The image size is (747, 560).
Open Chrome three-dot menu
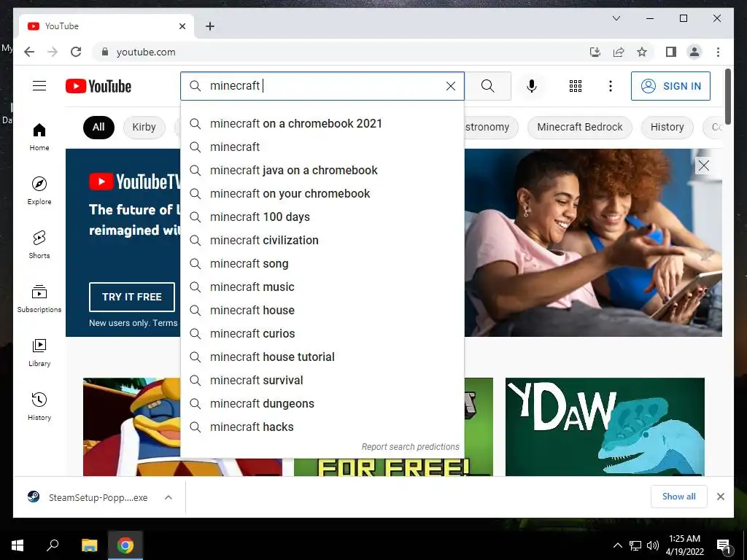718,52
